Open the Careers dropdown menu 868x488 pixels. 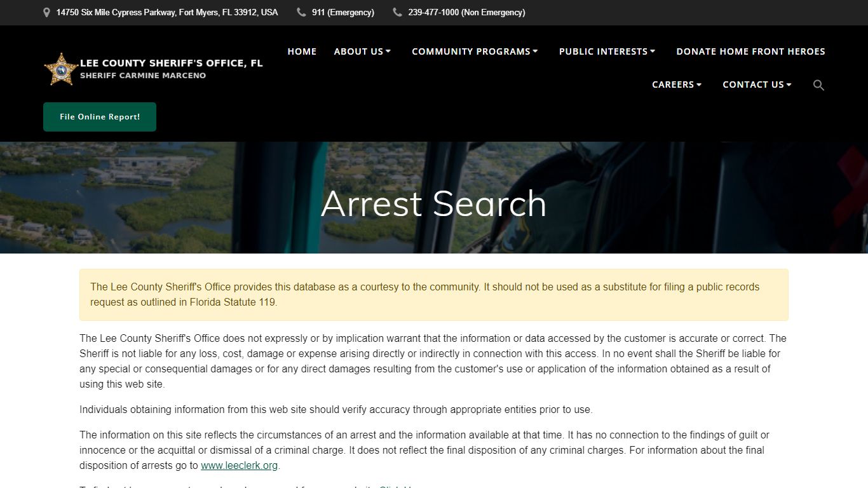[x=676, y=85]
